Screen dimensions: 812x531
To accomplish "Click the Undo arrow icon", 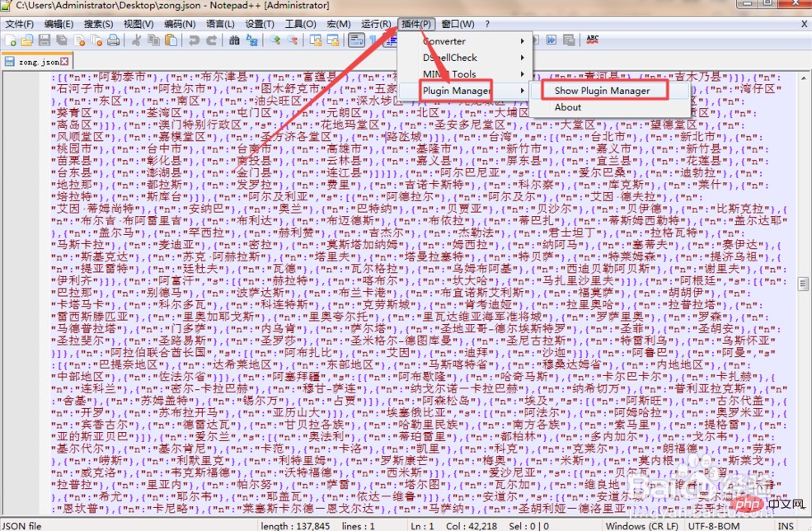I will click(194, 40).
